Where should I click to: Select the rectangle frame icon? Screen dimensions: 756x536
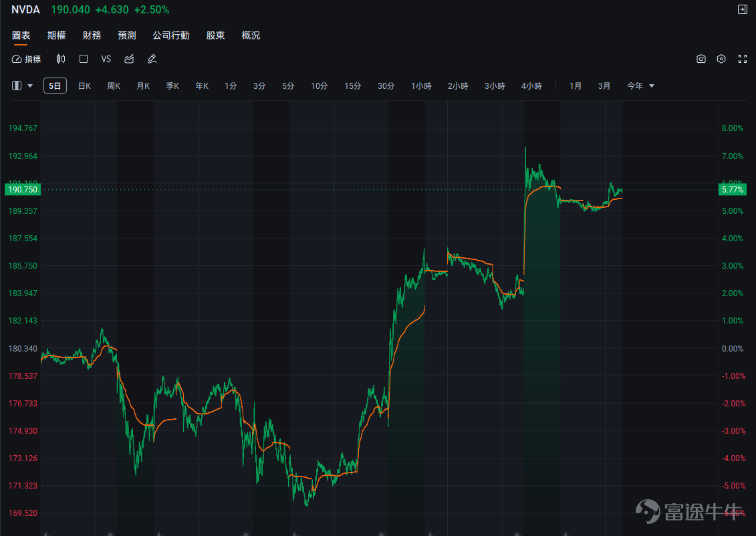click(x=84, y=59)
